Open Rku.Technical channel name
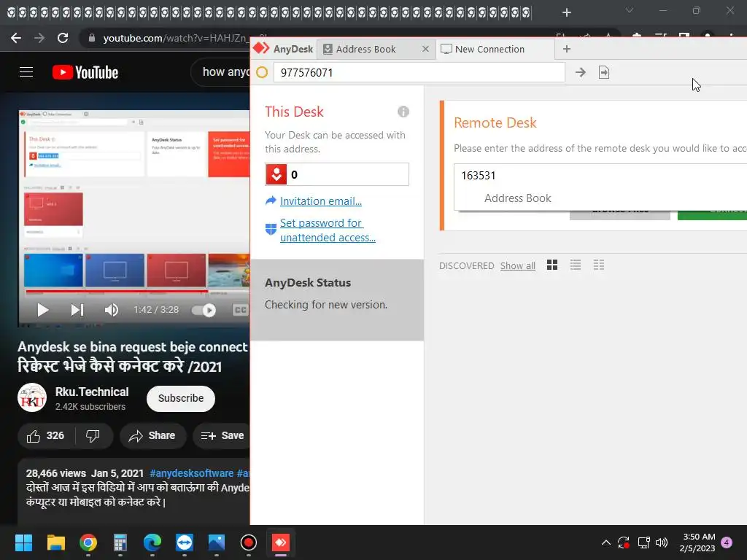Image resolution: width=747 pixels, height=560 pixels. [x=92, y=392]
